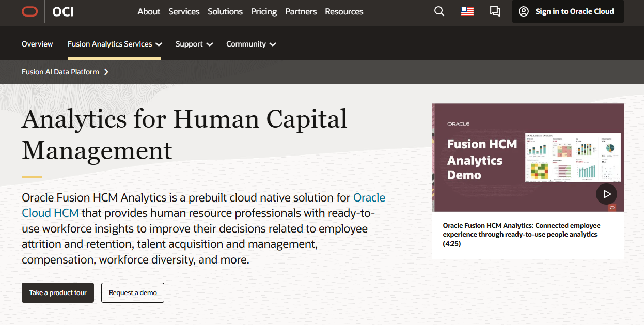The image size is (644, 325).
Task: Click the Take a product tour button
Action: point(57,292)
